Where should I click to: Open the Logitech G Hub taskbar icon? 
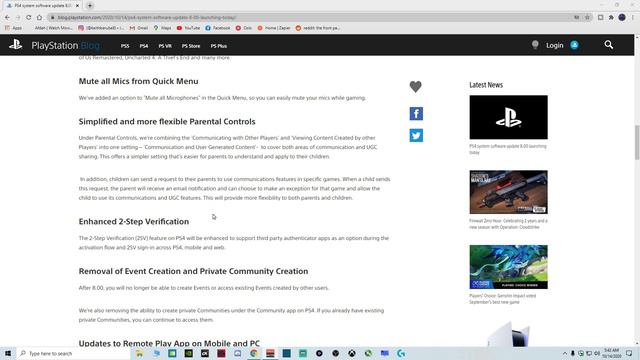point(401,353)
